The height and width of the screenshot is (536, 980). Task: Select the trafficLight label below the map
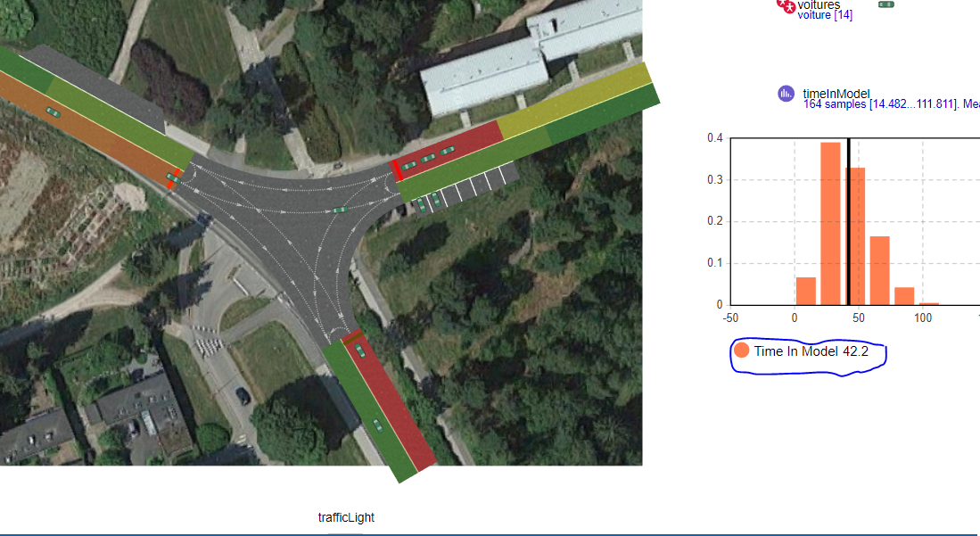tap(346, 517)
